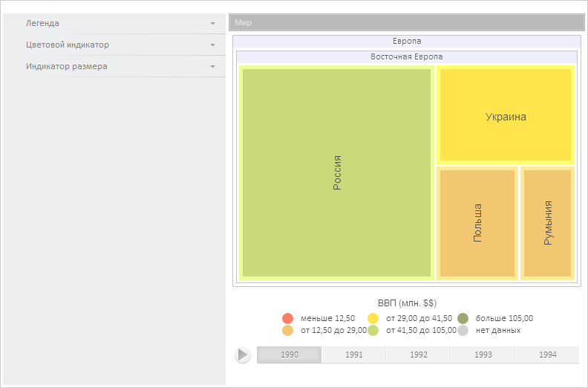
Task: Click the orange 'от 12,50 до 29,00' legend dot
Action: pos(288,330)
